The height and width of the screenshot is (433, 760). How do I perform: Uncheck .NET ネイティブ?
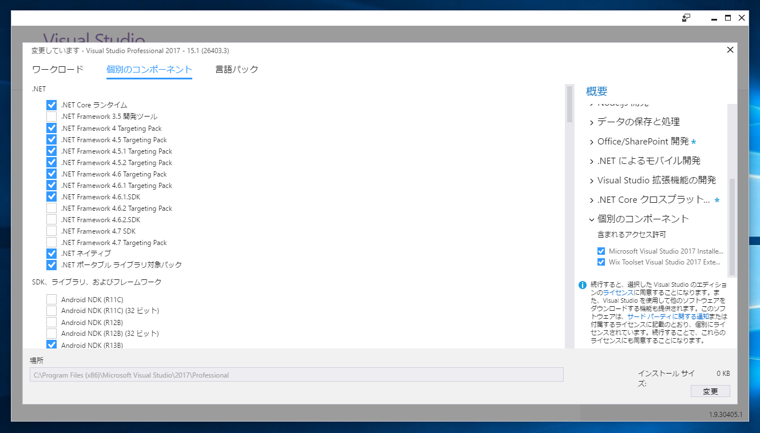(51, 254)
